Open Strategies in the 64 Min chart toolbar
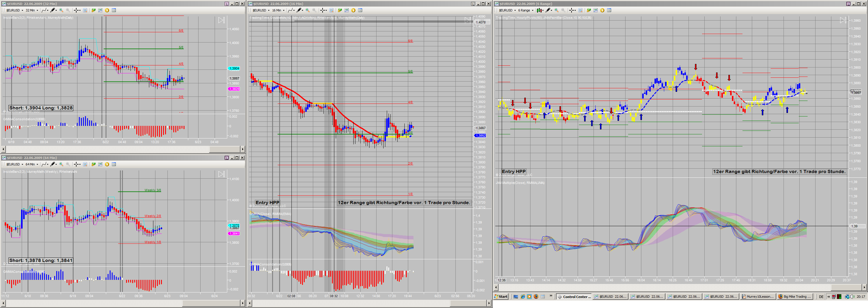 [x=107, y=165]
